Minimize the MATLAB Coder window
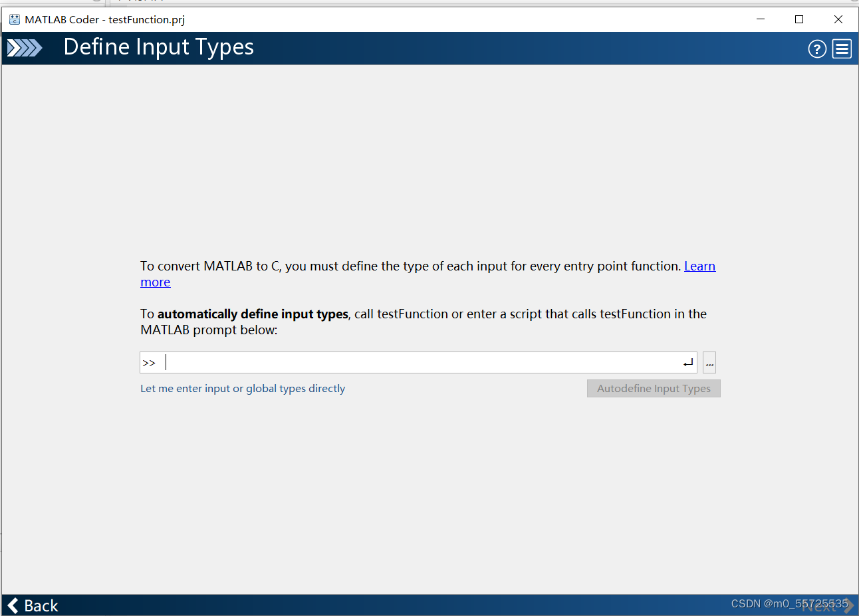The width and height of the screenshot is (859, 616). coord(760,19)
